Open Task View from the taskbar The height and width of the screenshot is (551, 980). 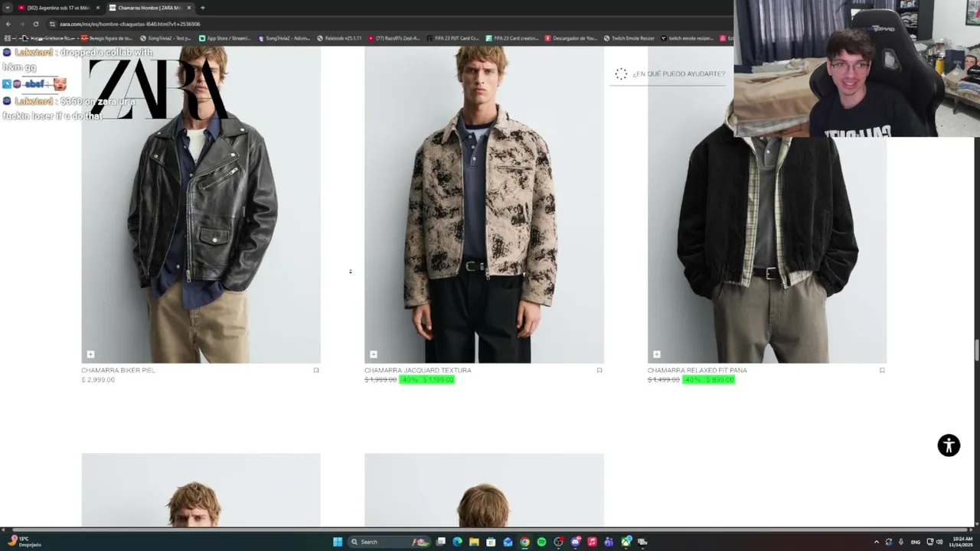(x=441, y=542)
